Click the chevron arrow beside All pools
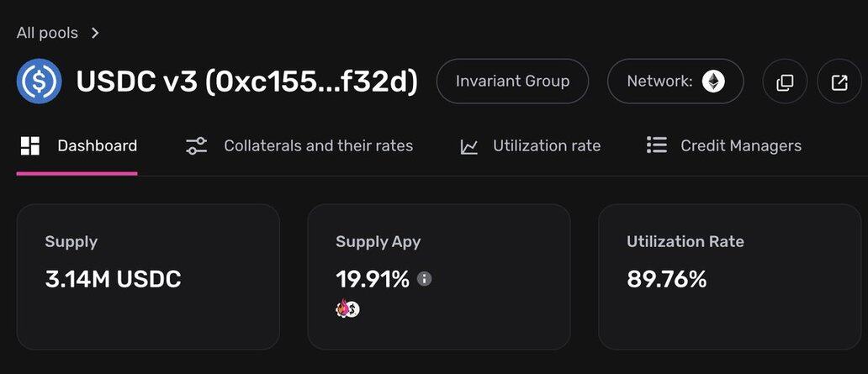 [95, 33]
